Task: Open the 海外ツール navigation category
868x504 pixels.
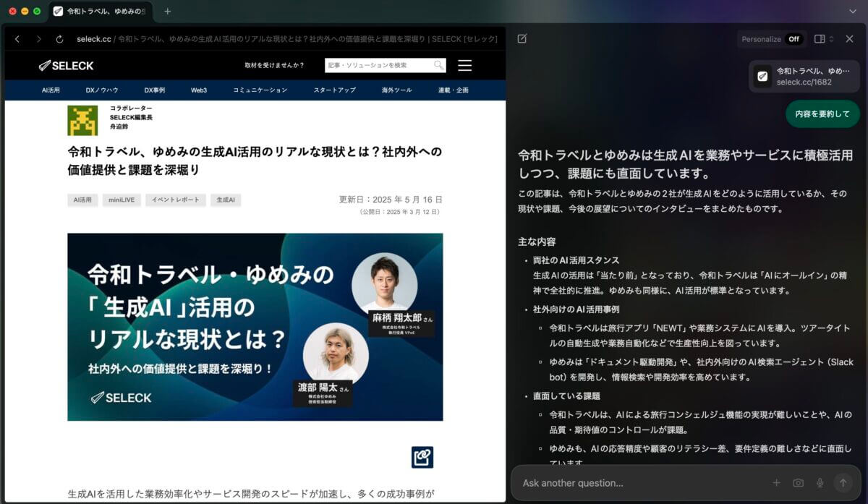Action: 397,90
